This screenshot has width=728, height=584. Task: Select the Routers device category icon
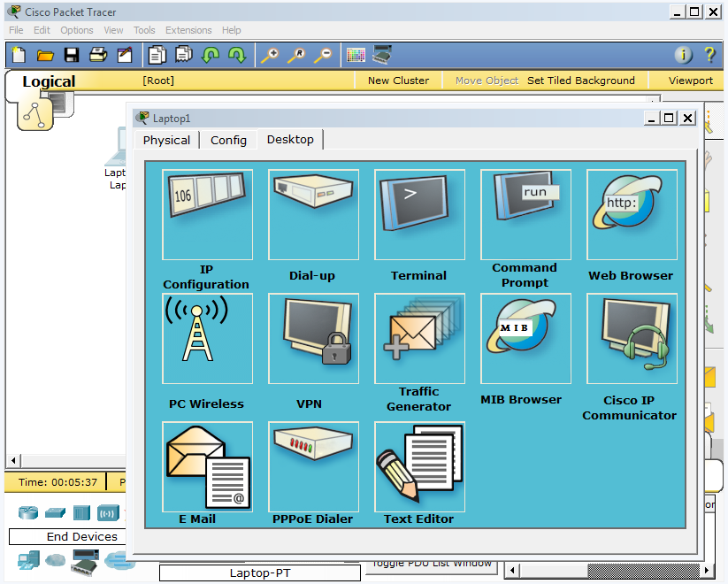[x=27, y=513]
